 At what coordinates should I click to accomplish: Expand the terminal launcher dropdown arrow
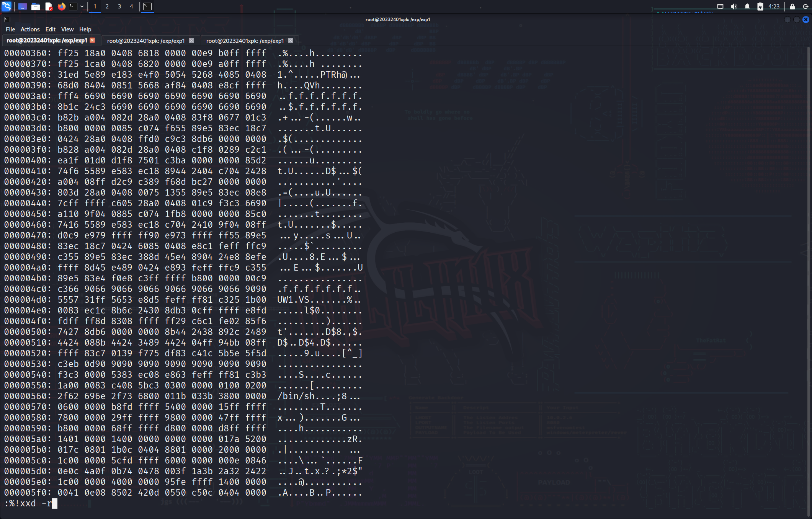click(82, 7)
